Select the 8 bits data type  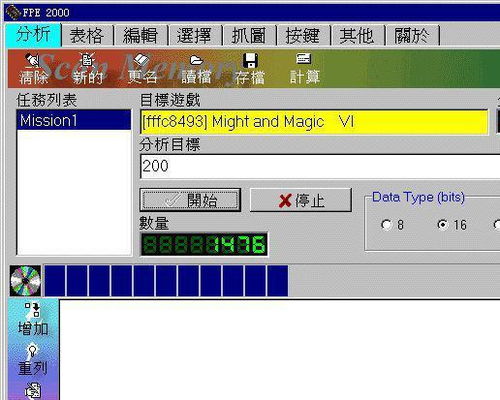pyautogui.click(x=386, y=225)
